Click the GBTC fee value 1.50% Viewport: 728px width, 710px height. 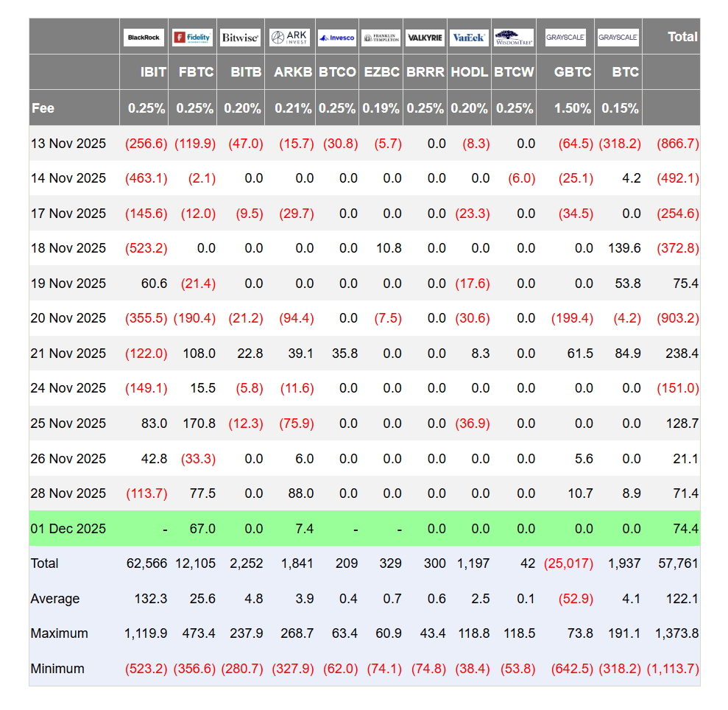(x=573, y=108)
